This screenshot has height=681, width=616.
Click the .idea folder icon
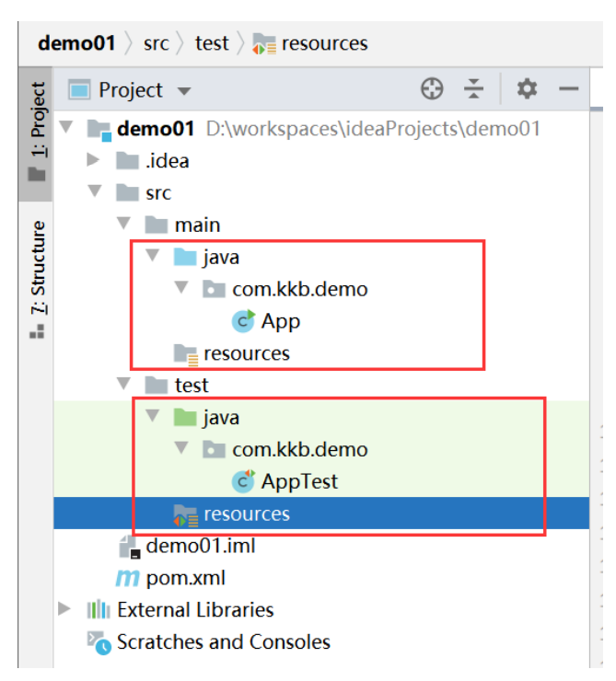(127, 161)
